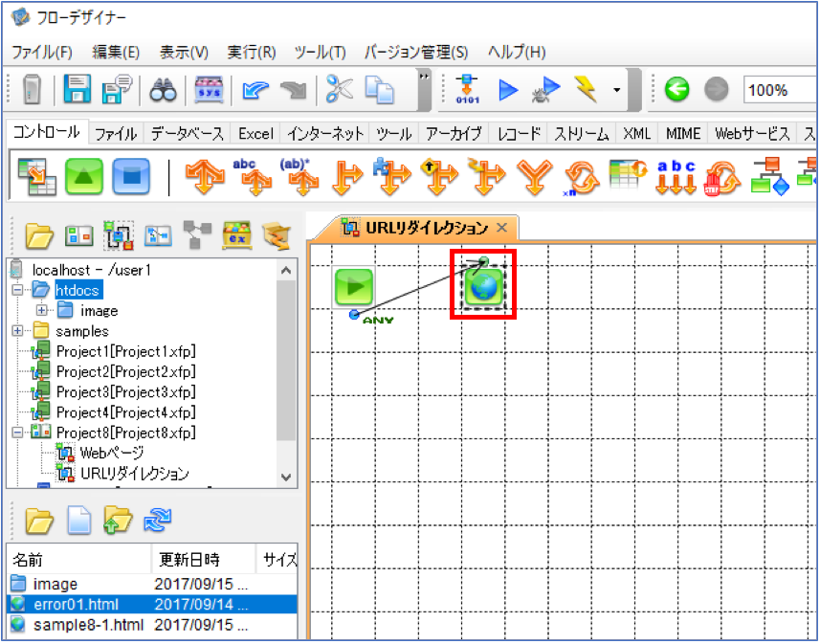Image resolution: width=820 pixels, height=644 pixels.
Task: Click the green back arrow button
Action: [676, 89]
